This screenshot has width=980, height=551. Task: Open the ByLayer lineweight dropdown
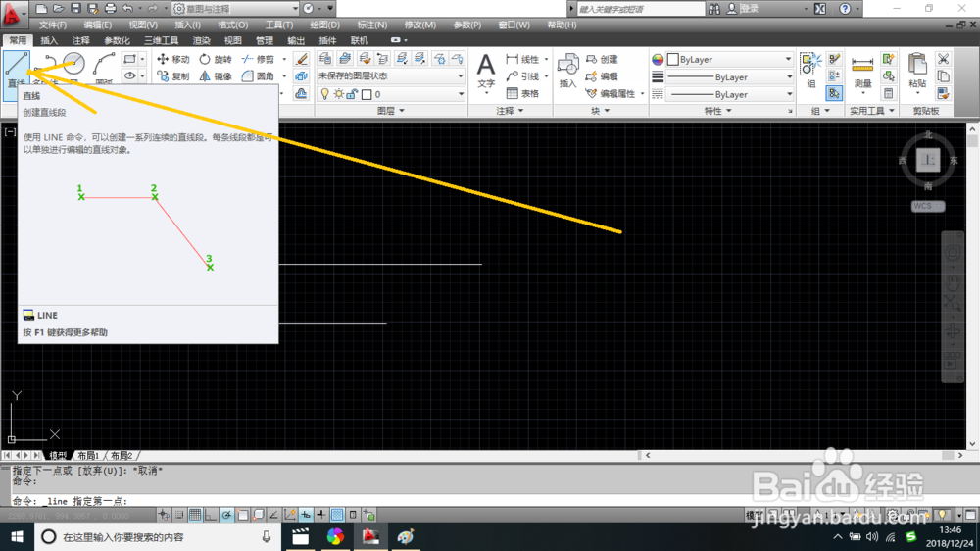(x=730, y=76)
